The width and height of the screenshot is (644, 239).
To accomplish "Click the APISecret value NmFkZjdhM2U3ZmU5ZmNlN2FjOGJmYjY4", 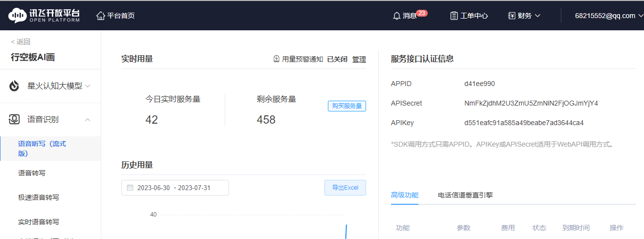I will [x=531, y=103].
